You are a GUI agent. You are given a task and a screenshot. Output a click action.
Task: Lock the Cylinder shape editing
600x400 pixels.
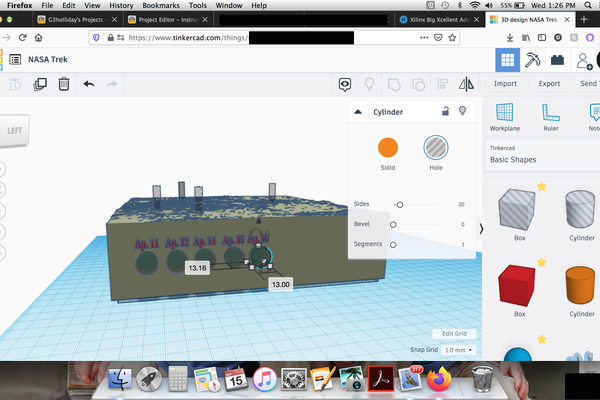pos(445,111)
